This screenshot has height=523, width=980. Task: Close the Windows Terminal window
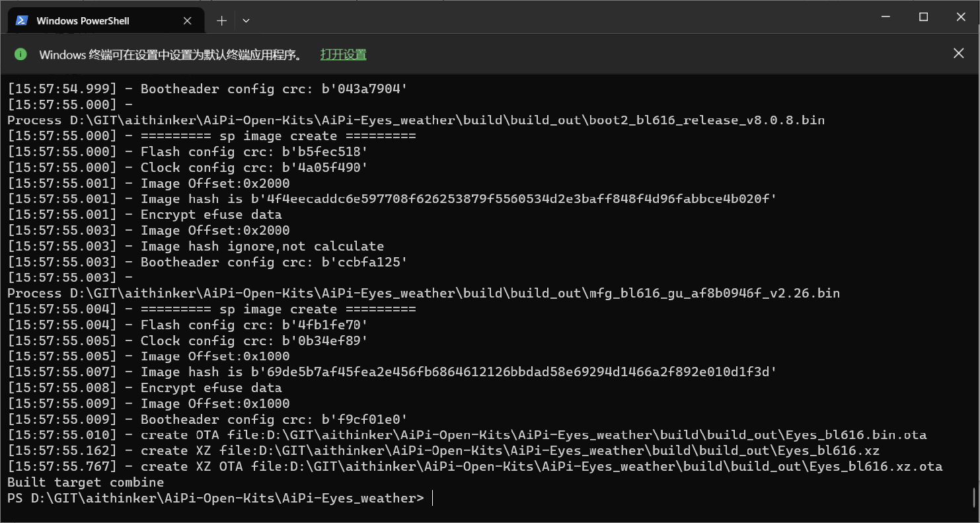point(961,17)
